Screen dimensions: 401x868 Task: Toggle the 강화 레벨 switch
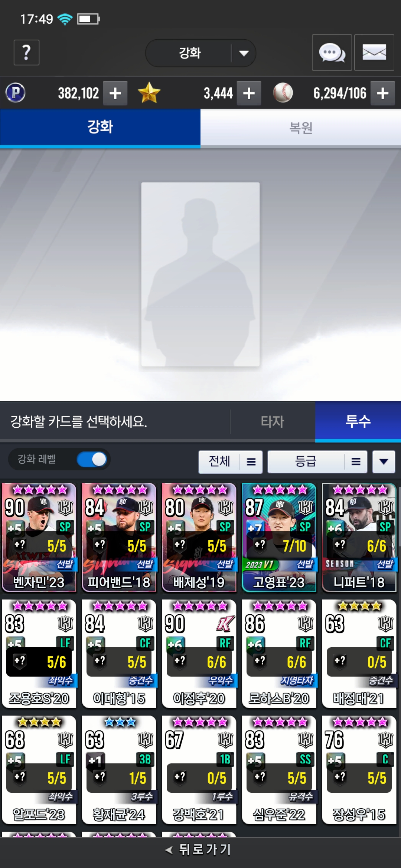tap(92, 460)
